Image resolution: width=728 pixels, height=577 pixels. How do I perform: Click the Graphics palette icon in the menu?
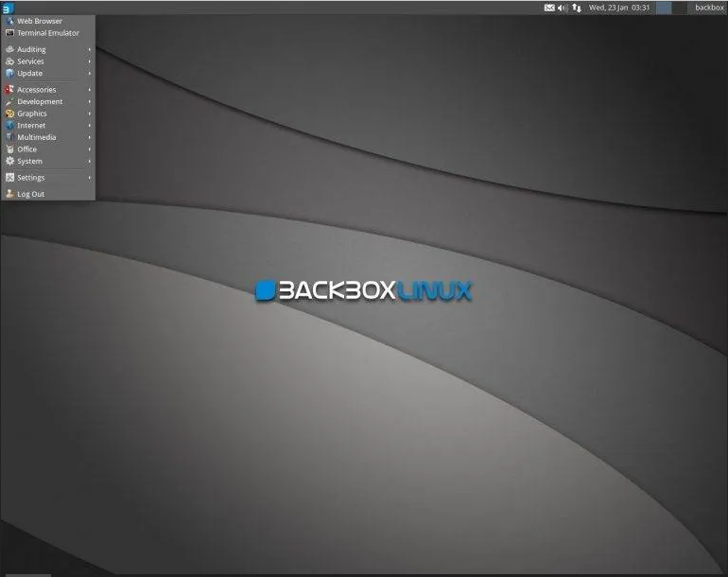(9, 114)
